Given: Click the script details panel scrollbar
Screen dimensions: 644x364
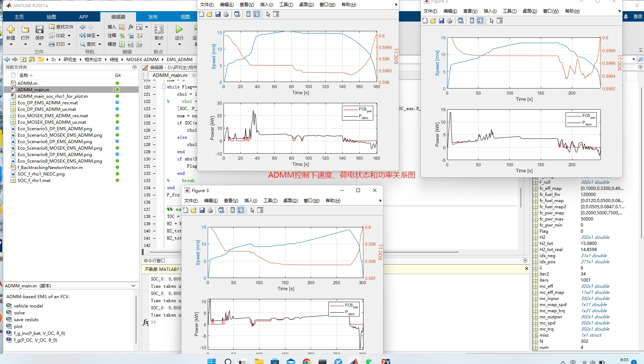Looking at the screenshot, I should [x=136, y=320].
